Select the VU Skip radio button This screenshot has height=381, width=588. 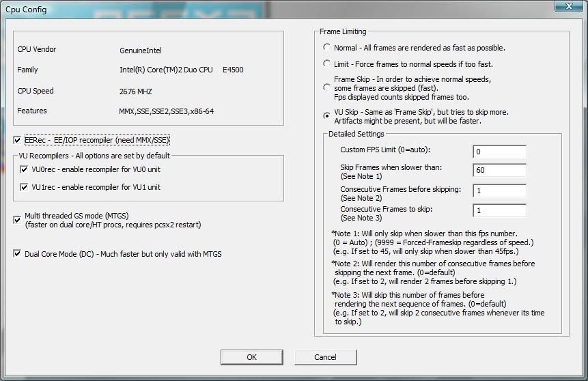327,115
